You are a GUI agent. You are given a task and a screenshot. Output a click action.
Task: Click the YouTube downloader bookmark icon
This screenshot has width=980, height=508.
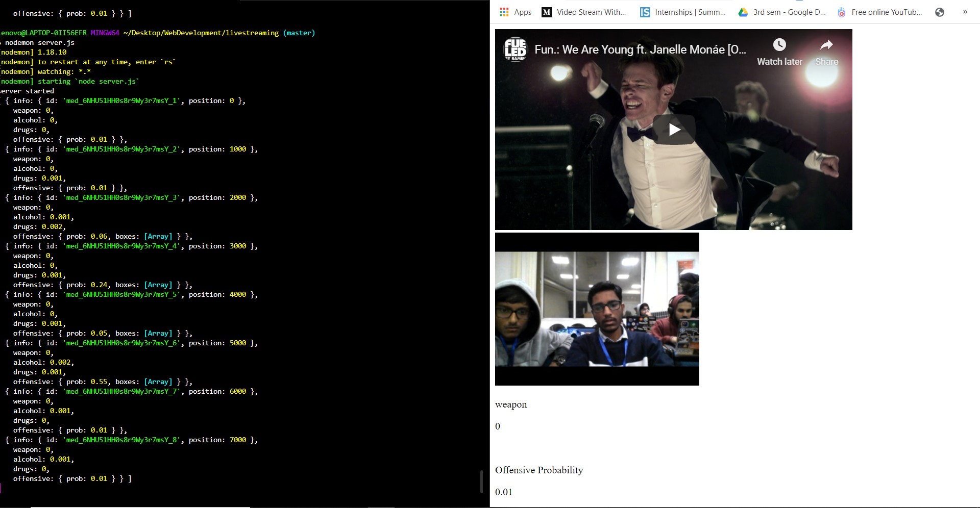coord(841,12)
